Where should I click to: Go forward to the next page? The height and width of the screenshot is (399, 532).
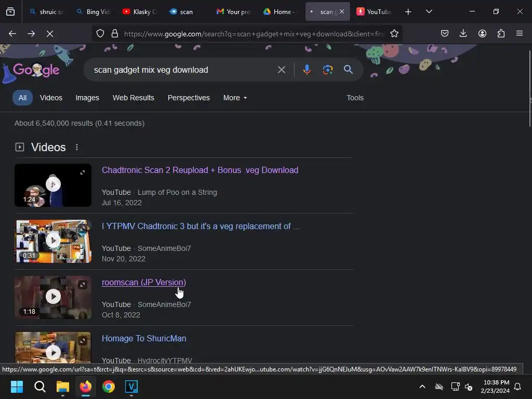click(x=31, y=34)
